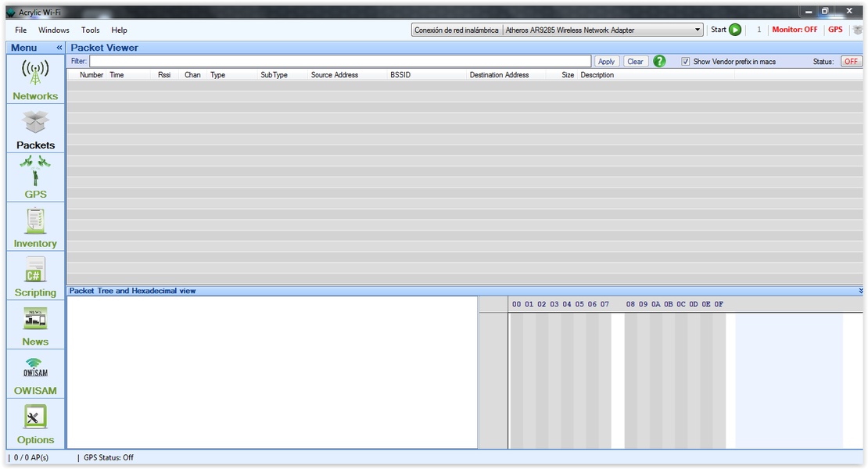Open the OWISAM sidebar icon
The image size is (868, 469).
click(x=35, y=367)
